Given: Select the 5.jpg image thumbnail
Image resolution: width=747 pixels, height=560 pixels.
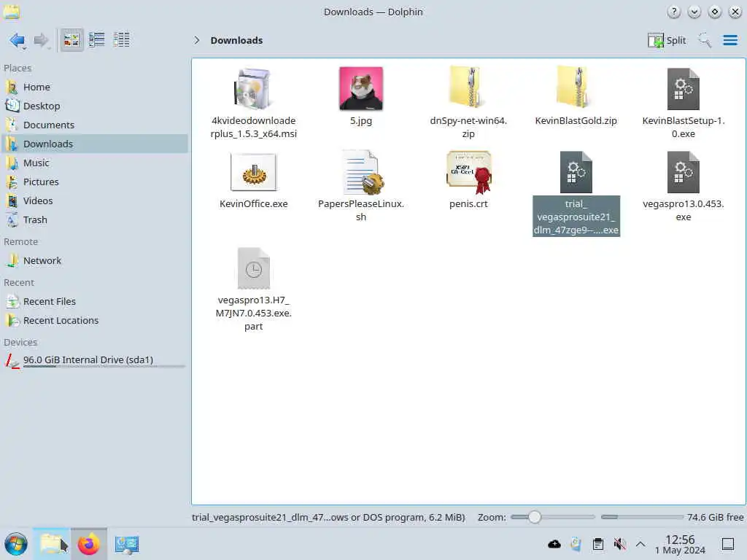Looking at the screenshot, I should click(x=360, y=88).
